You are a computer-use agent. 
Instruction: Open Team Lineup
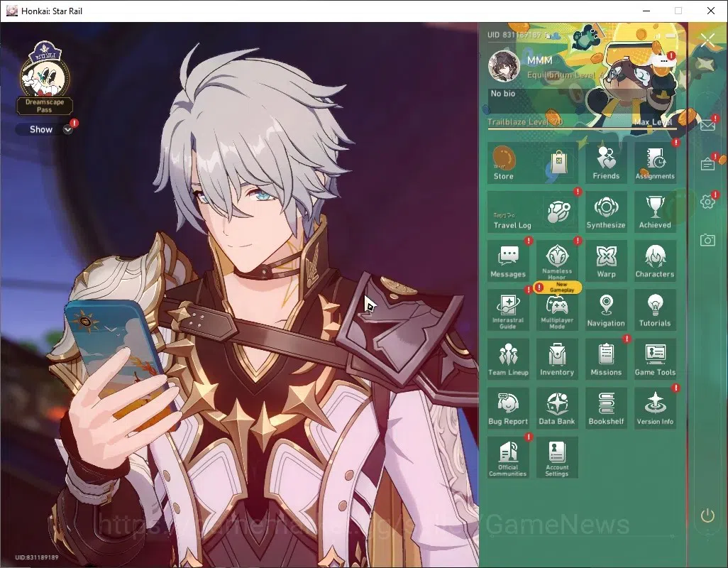[x=508, y=359]
